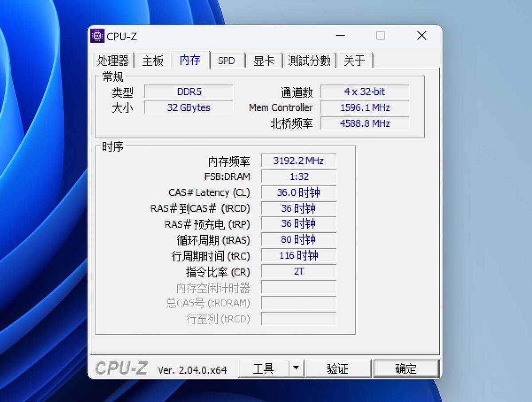Switch to the 测试分数 tab
This screenshot has height=402, width=532.
(309, 60)
